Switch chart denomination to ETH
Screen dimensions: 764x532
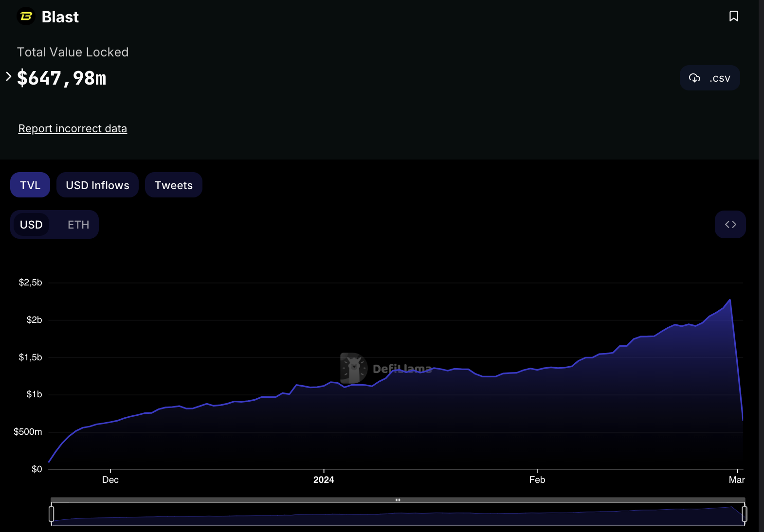(x=78, y=225)
